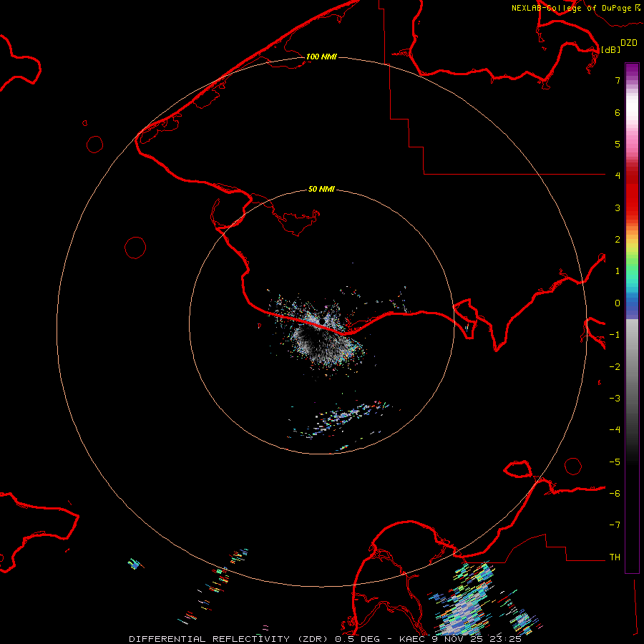The height and width of the screenshot is (644, 644).
Task: Click the 4 tick label on the color scale
Action: pos(618,176)
